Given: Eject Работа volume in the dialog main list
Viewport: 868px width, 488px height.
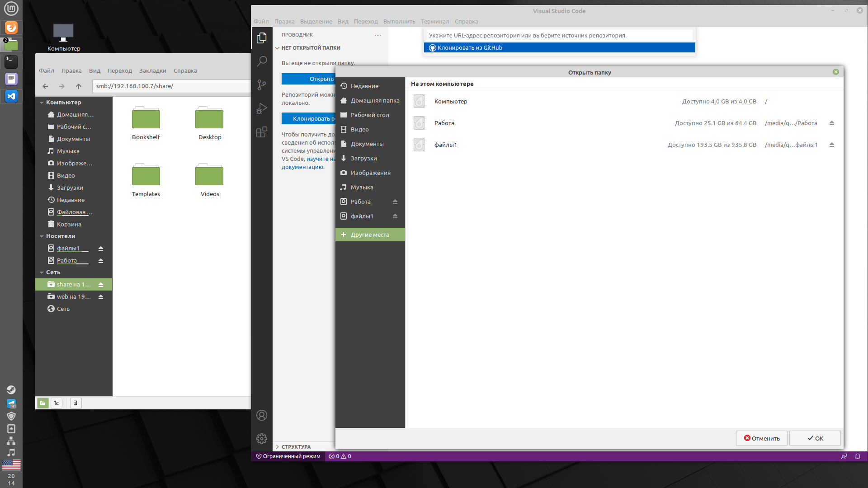Looking at the screenshot, I should 832,123.
